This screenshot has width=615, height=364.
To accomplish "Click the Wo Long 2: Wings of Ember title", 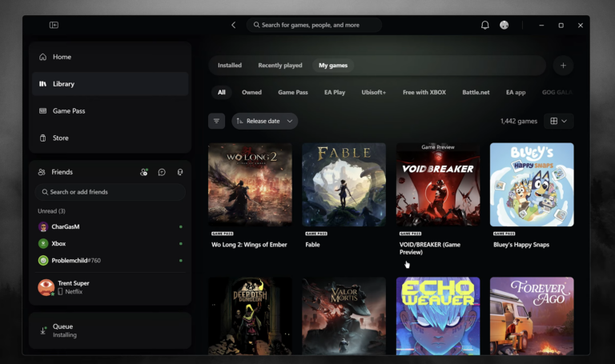I will (249, 245).
